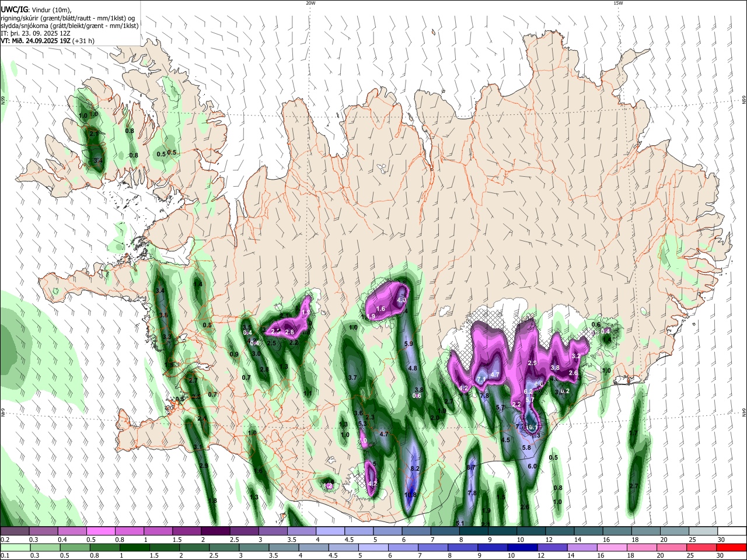Select the pale lavender 4–4.5 snow swatch
The height and width of the screenshot is (560, 747).
tap(330, 531)
